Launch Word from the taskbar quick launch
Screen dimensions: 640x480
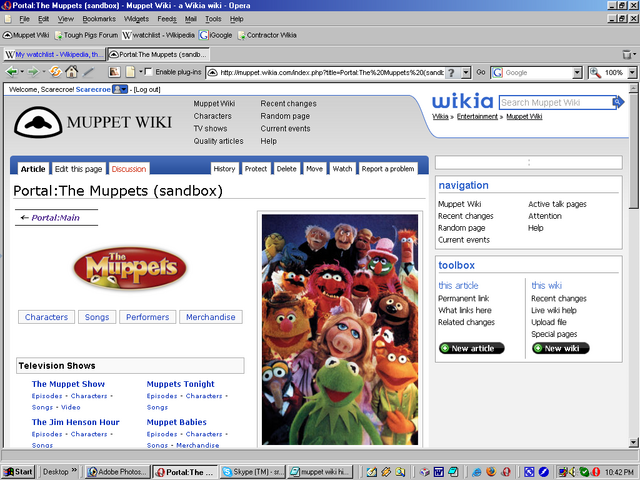(439, 472)
